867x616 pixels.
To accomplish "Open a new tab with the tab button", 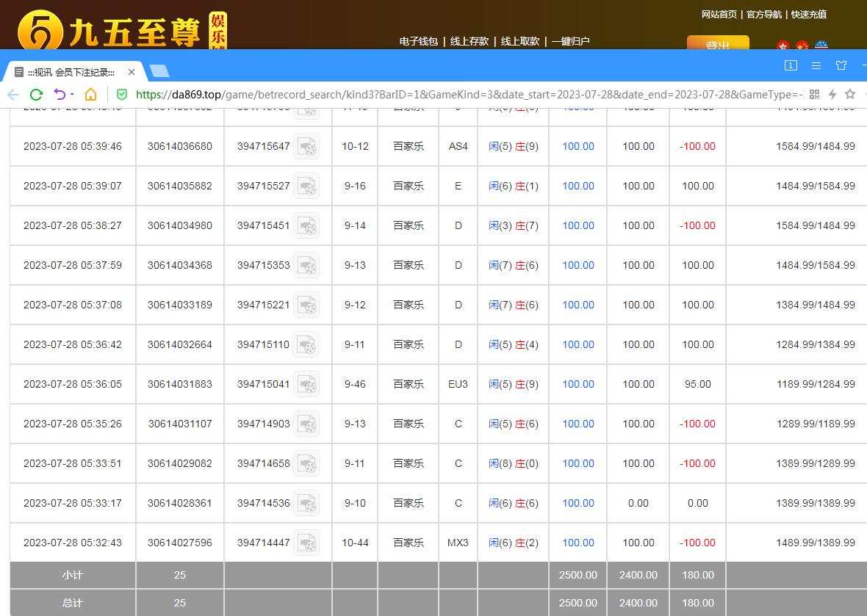I will [159, 71].
